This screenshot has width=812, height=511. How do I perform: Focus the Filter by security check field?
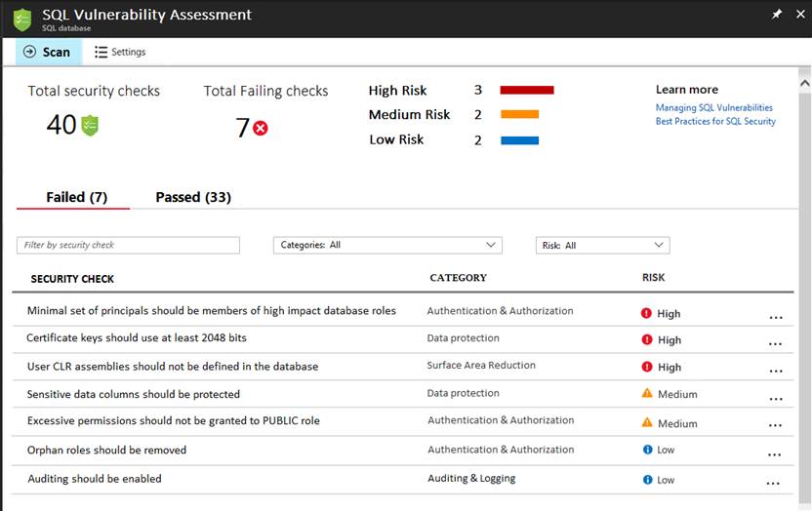129,245
